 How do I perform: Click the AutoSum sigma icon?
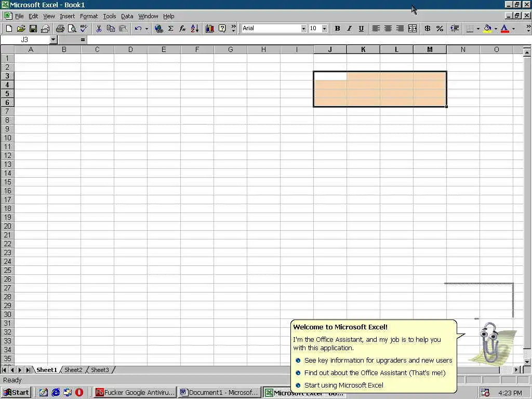coord(170,29)
